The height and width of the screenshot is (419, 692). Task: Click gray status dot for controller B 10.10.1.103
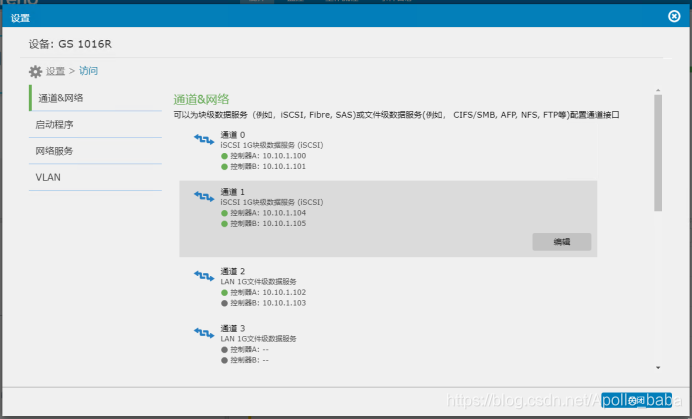[x=224, y=303]
